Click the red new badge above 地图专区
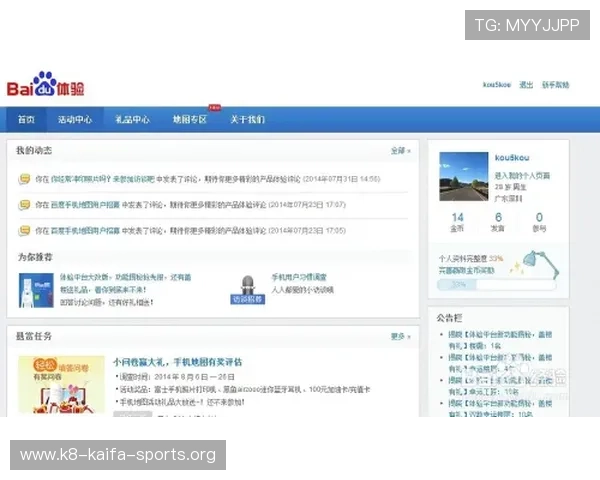600x480 pixels. point(214,108)
